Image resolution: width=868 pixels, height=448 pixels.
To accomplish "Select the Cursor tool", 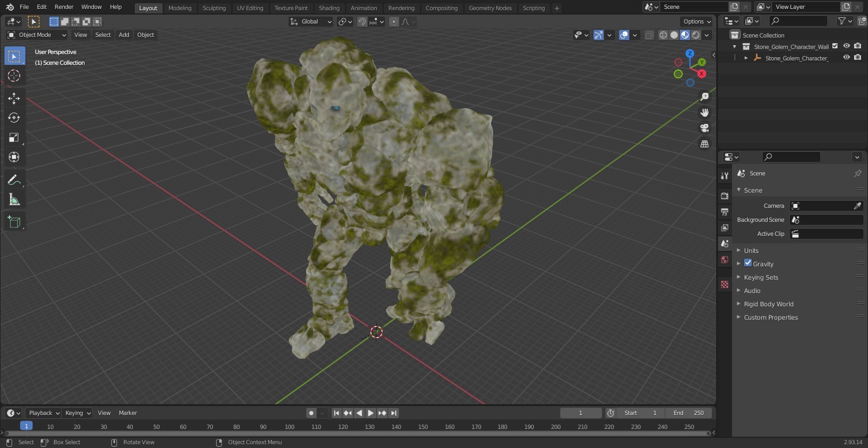I will 14,76.
